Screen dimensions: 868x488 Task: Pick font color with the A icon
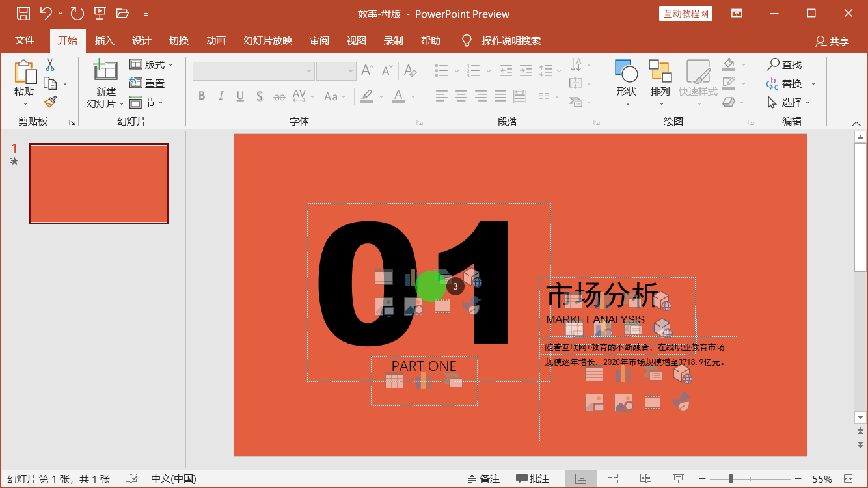[398, 96]
